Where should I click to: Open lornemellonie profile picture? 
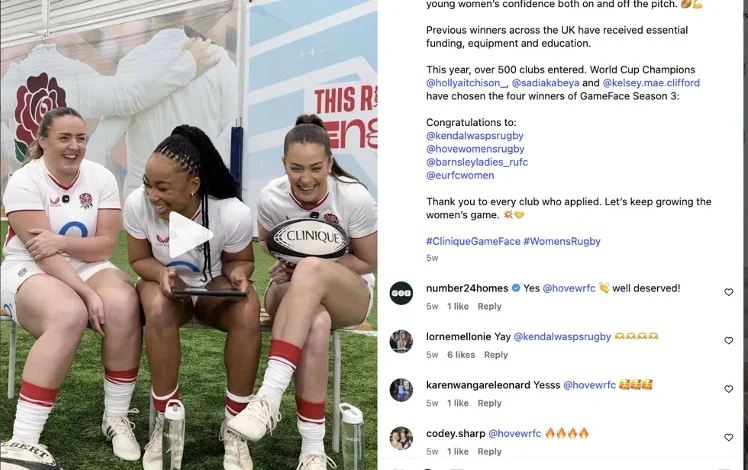point(401,342)
